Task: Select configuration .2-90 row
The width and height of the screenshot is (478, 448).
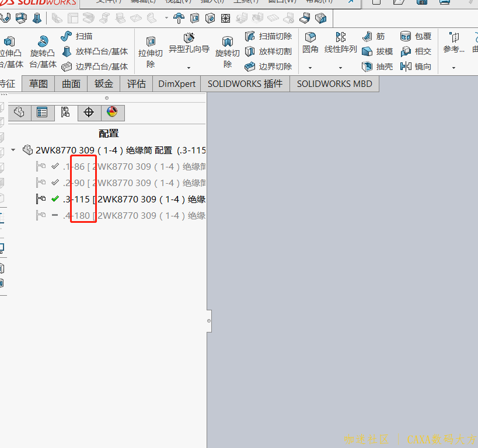Action: (x=120, y=183)
